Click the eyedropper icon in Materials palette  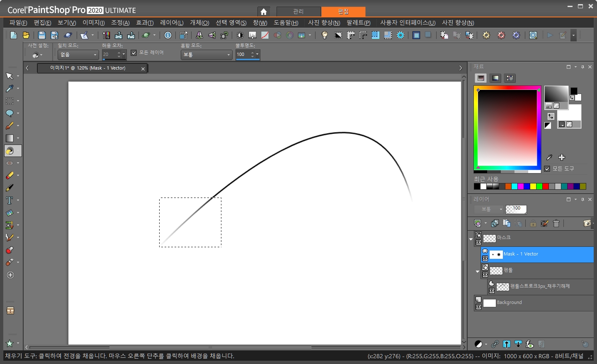point(549,157)
